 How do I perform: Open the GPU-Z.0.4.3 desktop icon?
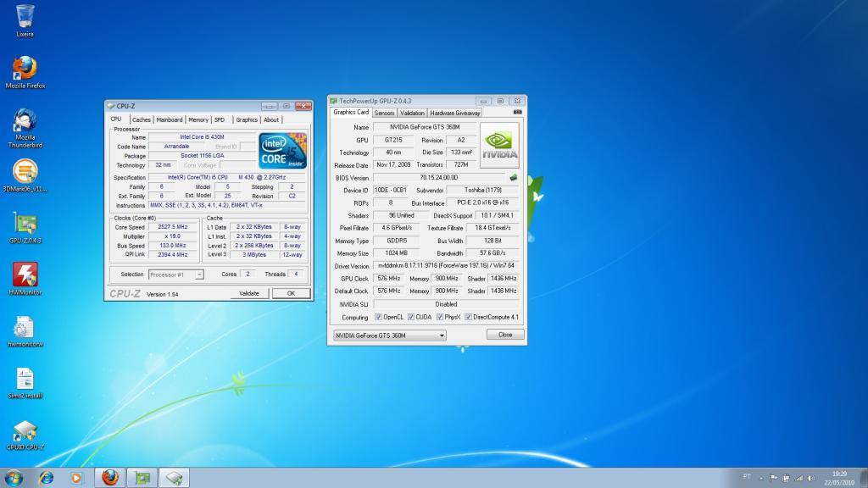click(25, 227)
